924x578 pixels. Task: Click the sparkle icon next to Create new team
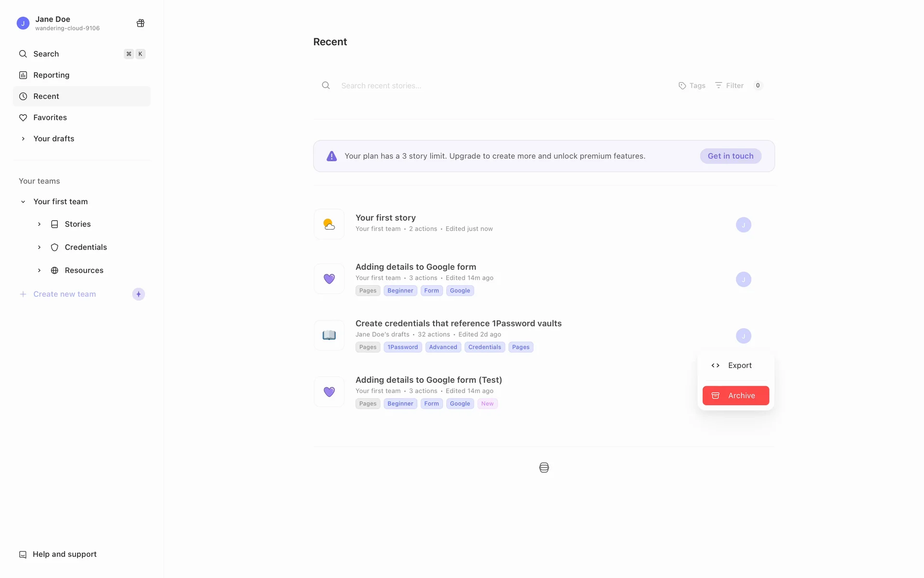pos(139,294)
